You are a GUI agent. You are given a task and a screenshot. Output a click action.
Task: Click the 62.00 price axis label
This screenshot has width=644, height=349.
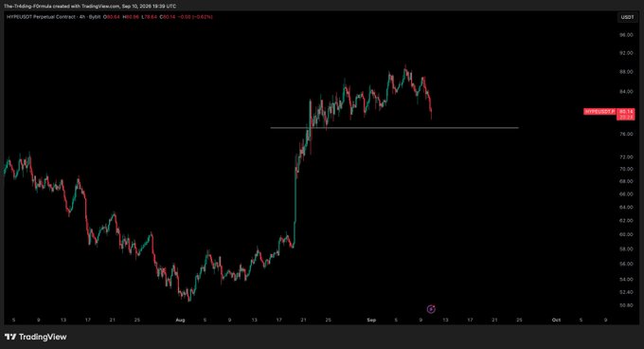(626, 221)
